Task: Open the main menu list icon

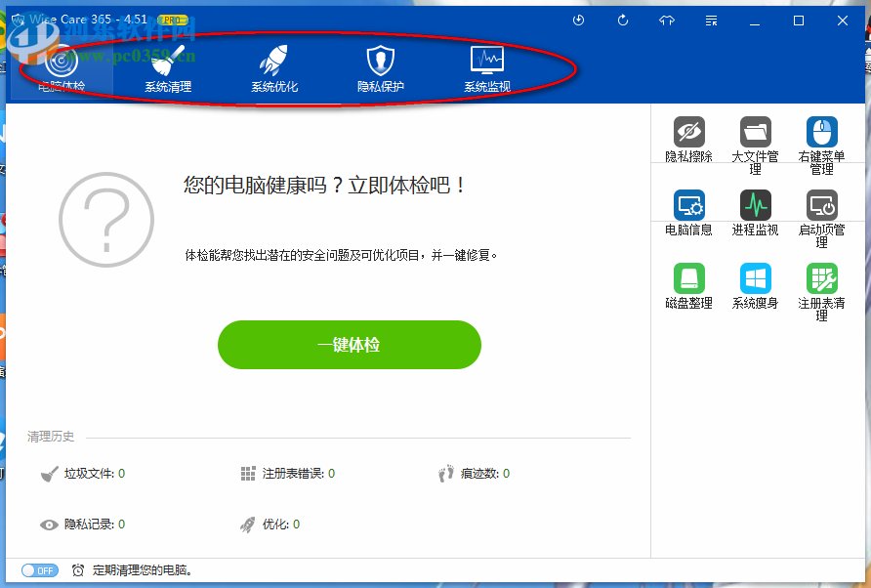Action: point(710,20)
